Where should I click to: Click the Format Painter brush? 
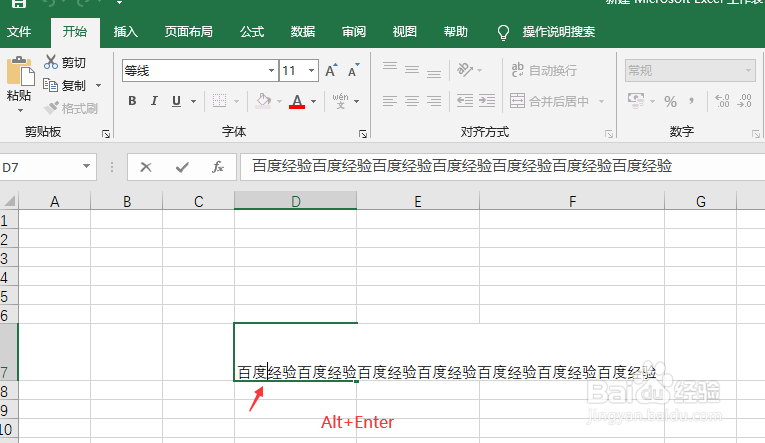tap(51, 108)
